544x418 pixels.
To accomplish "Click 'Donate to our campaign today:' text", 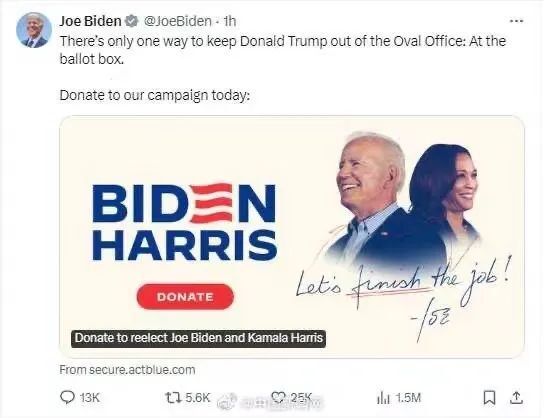I will (x=155, y=95).
